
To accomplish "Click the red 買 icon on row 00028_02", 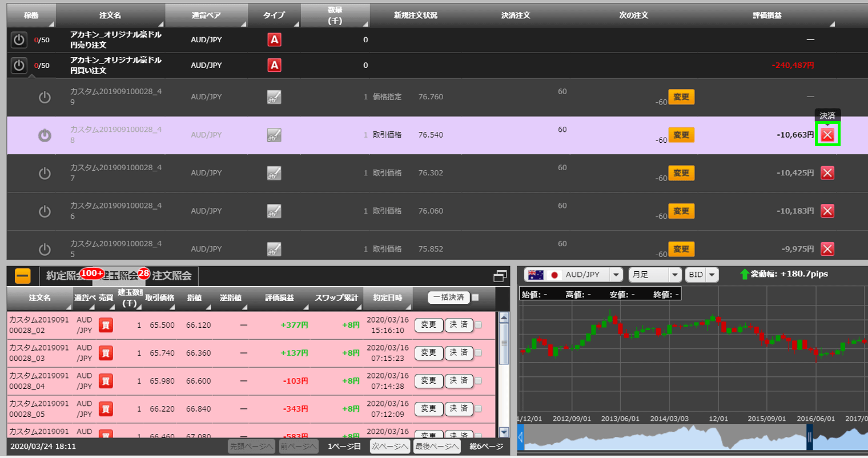I will 106,325.
